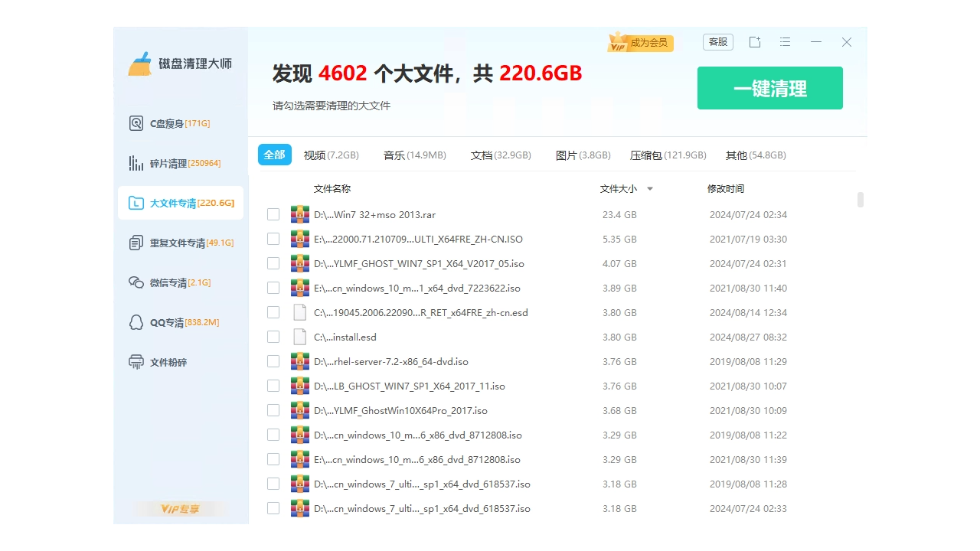980x551 pixels.
Task: Click the 成为会员 VIP membership badge
Action: pos(640,43)
